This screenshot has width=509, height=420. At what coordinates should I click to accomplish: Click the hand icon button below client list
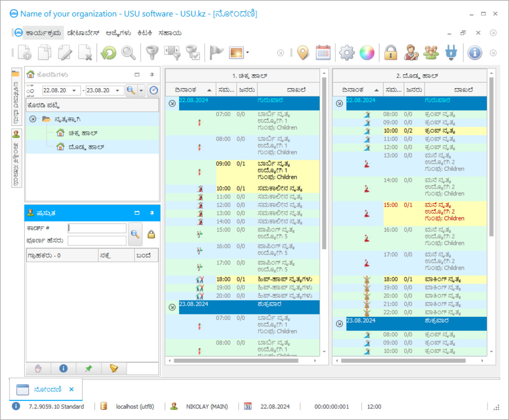point(38,368)
